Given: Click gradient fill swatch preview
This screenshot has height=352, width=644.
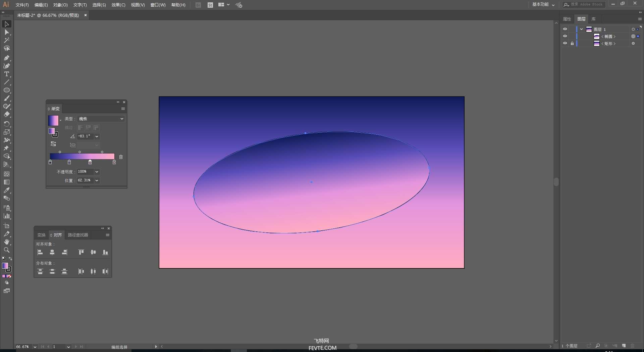Looking at the screenshot, I should [53, 121].
